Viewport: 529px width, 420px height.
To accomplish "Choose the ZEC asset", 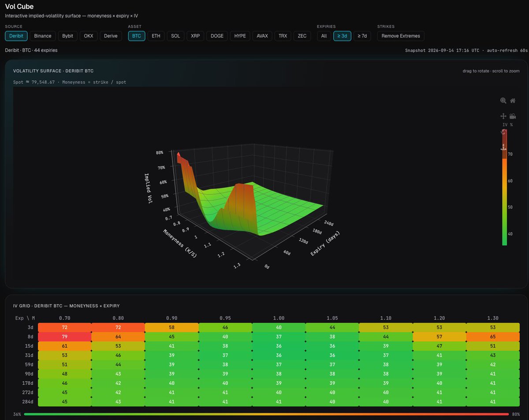I will coord(302,36).
